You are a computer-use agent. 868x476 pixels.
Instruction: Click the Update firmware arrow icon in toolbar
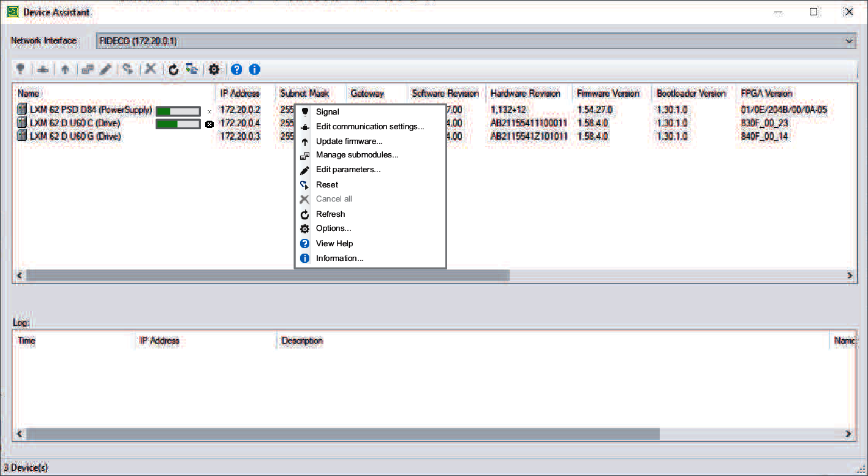tap(65, 69)
